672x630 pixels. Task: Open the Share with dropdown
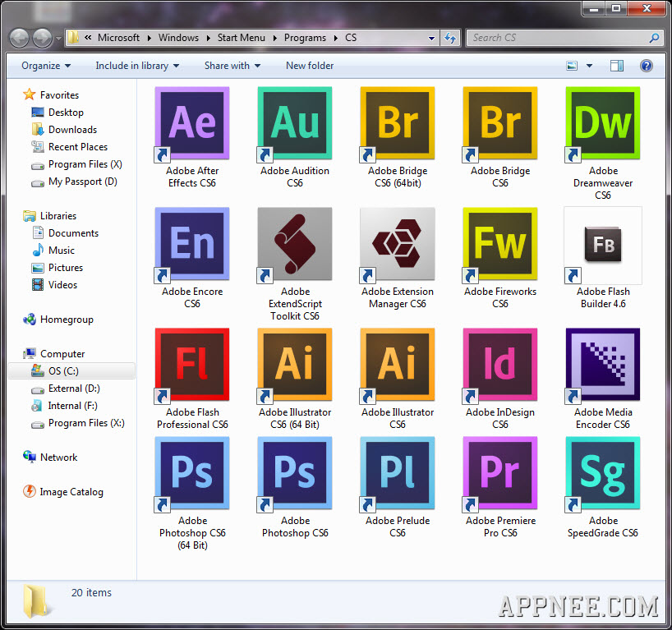point(232,66)
